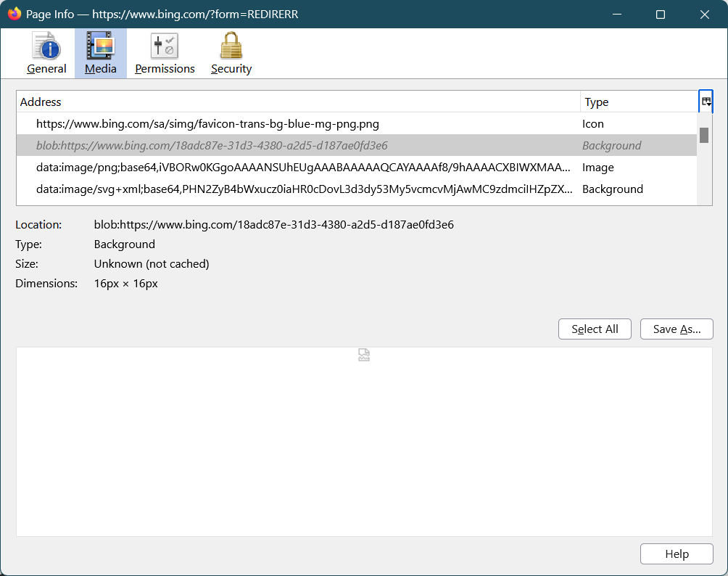Open the column picker icon
Image resolution: width=728 pixels, height=576 pixels.
click(706, 102)
